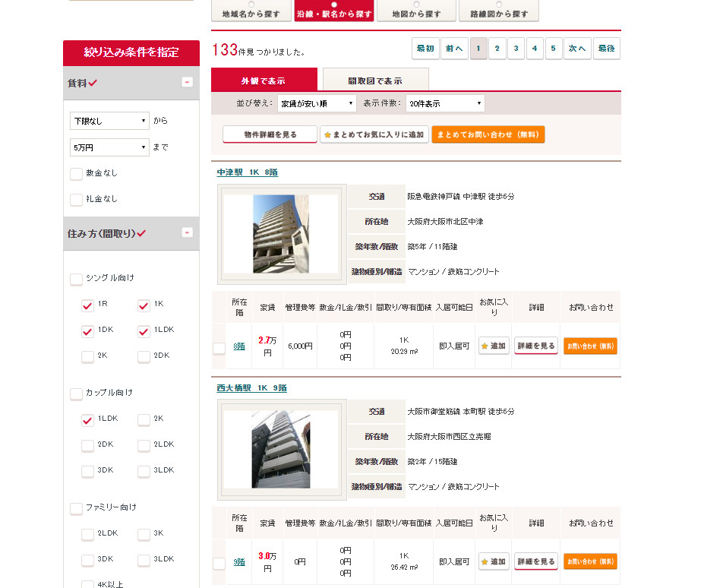The width and height of the screenshot is (723, 588).
Task: Uncheck the 1R floor plan checkbox
Action: [x=87, y=305]
